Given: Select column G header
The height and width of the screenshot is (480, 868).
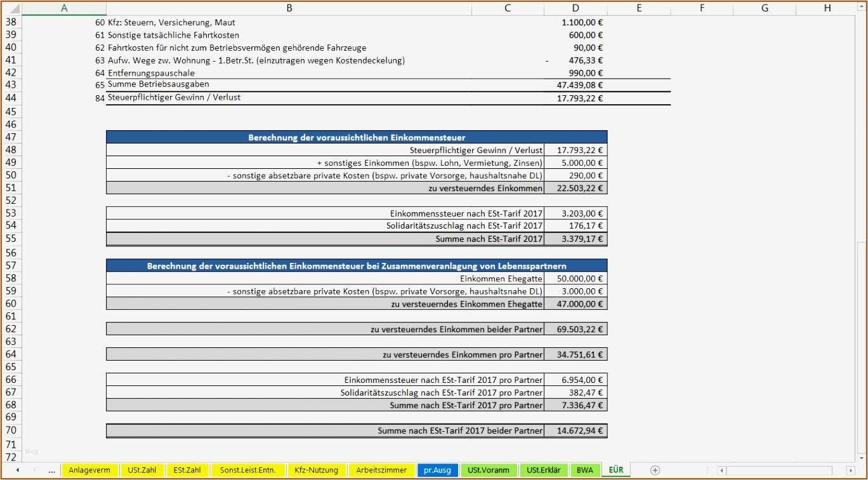Looking at the screenshot, I should [765, 8].
